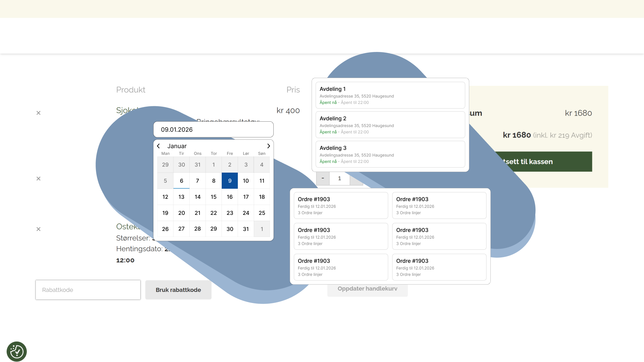The height and width of the screenshot is (362, 644).
Task: Select January 16 in calendar
Action: (230, 197)
